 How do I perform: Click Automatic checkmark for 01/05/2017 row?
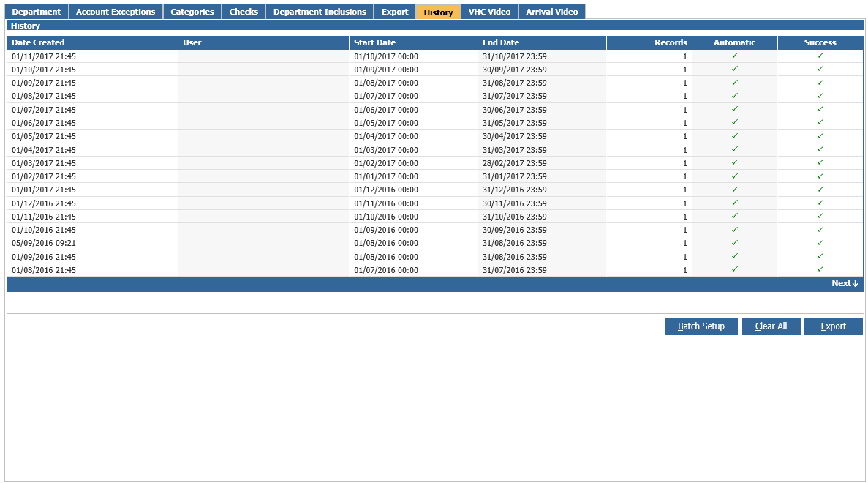[735, 136]
